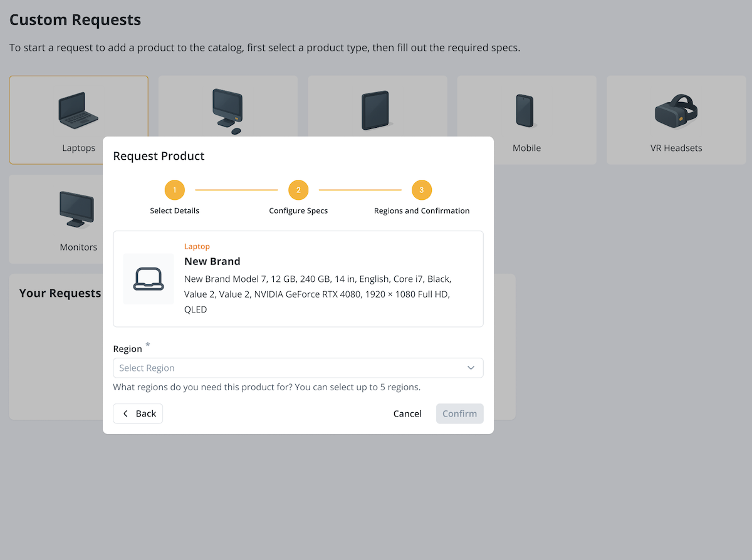
Task: Click the Your Requests heading
Action: [60, 293]
